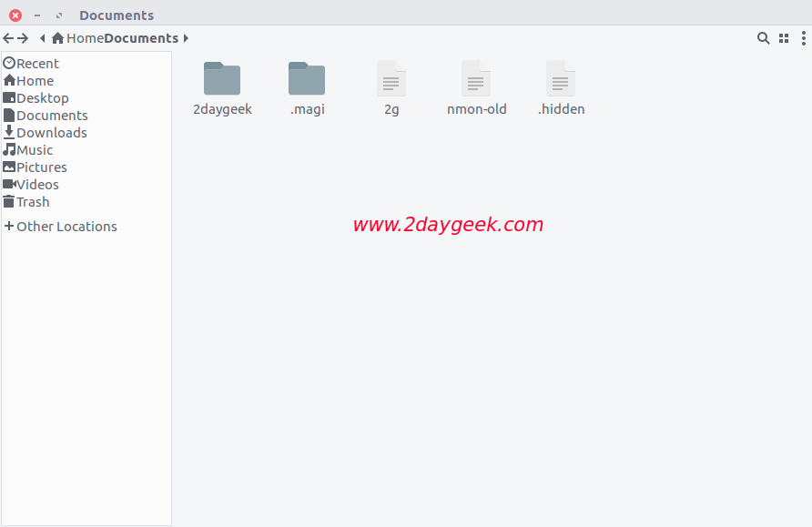Select the nmon-old file
Screen dimensions: 812x527
click(x=476, y=88)
